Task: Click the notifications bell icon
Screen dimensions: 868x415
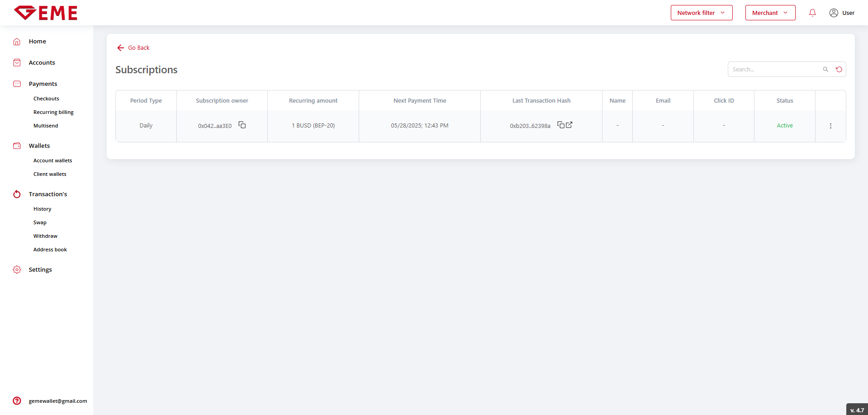Action: [812, 13]
